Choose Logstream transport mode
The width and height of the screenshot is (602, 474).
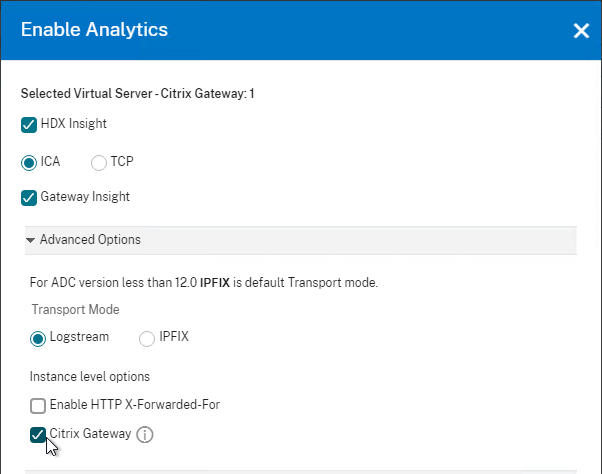38,339
